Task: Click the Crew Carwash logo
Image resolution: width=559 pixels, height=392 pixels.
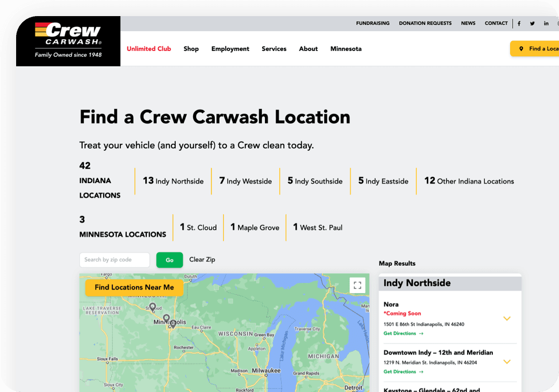Action: click(x=68, y=41)
